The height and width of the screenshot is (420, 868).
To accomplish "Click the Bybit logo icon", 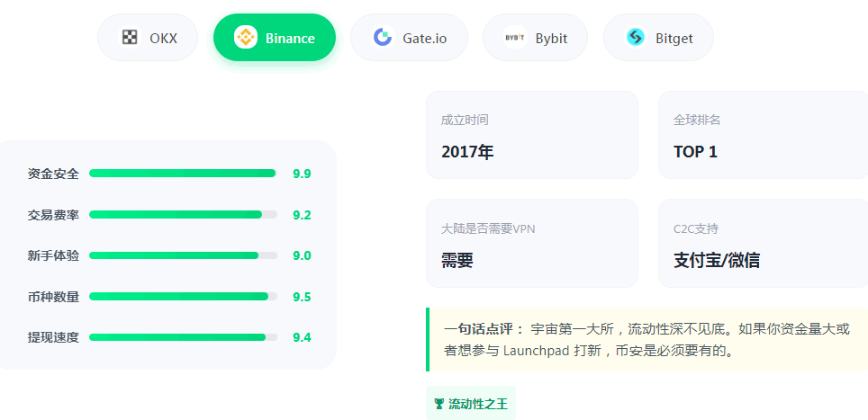I will [515, 38].
